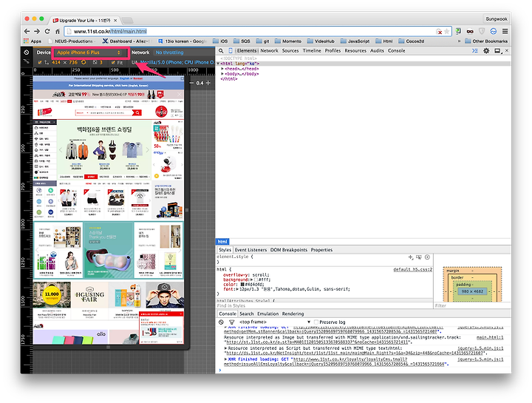Show console drawer icon in DevTools toolbar
Screen dimensions: 532x403
pyautogui.click(x=474, y=50)
